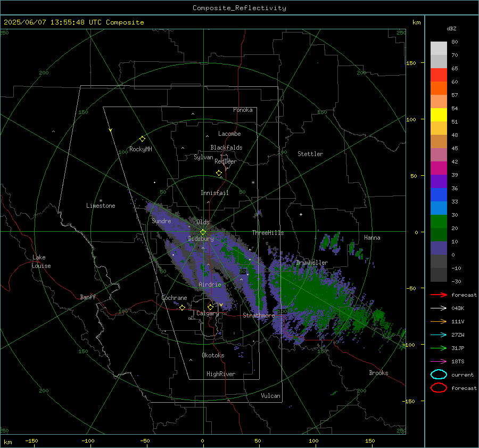Click the red forecast oval icon
Viewport: 479px width, 448px height.
(x=439, y=388)
